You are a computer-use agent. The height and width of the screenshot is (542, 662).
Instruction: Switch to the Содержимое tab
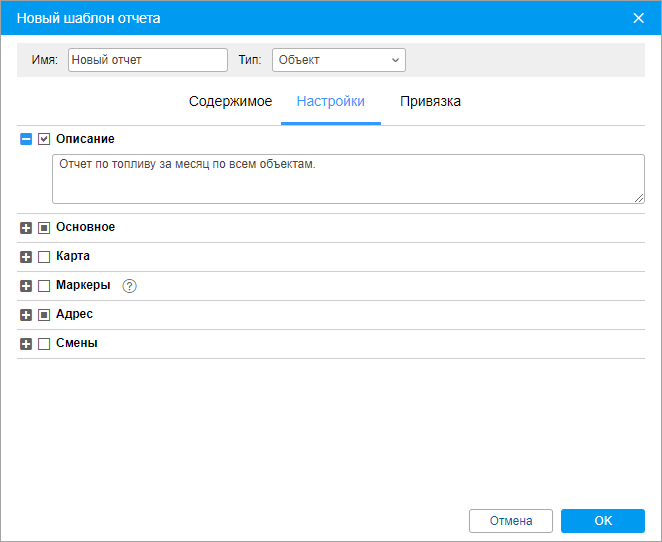[x=230, y=101]
